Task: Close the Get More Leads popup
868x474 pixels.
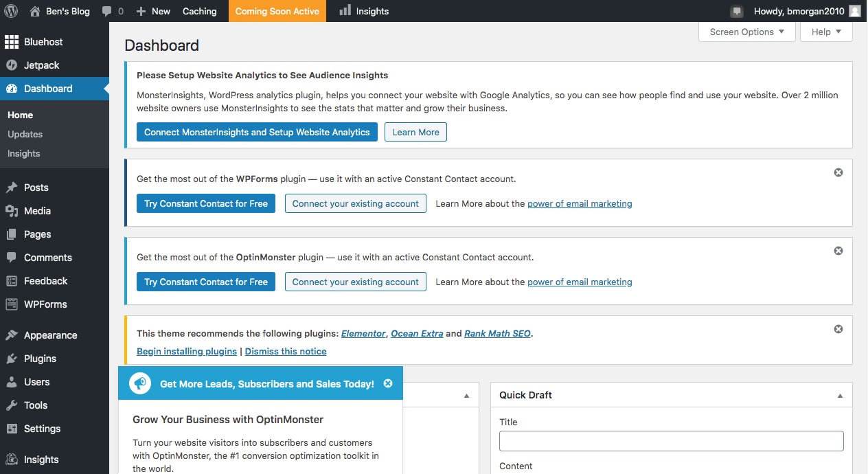Action: point(388,383)
